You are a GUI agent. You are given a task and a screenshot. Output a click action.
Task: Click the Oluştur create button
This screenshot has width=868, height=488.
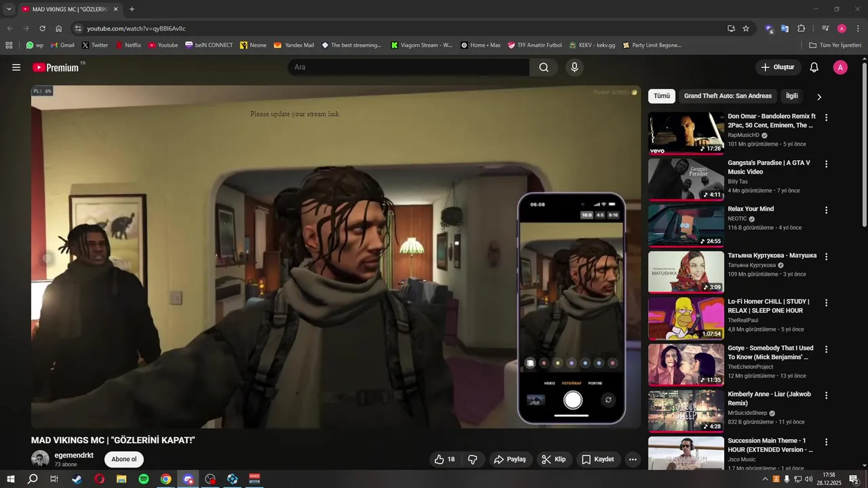pyautogui.click(x=778, y=67)
